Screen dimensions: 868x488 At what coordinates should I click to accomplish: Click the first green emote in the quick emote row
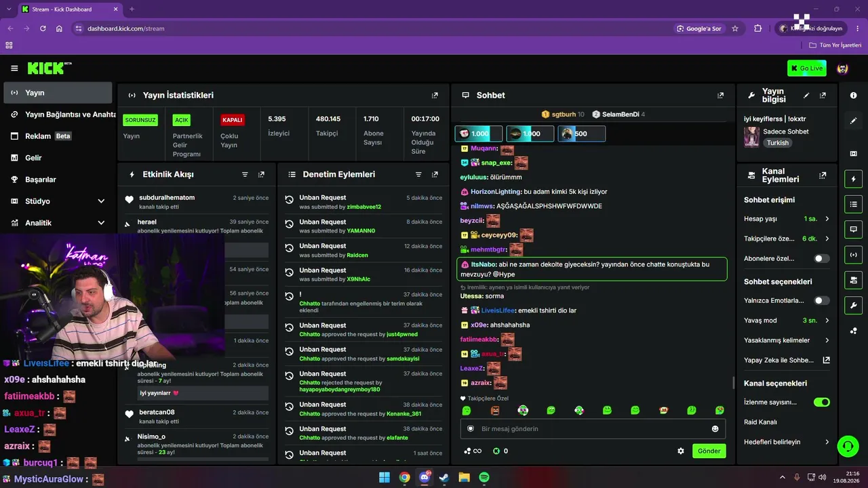(x=467, y=410)
